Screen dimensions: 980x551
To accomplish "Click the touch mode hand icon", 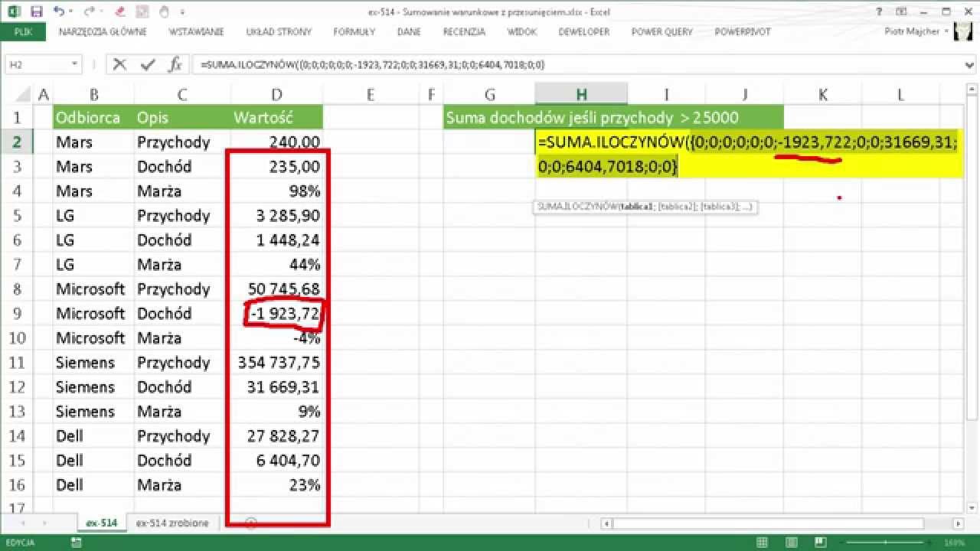I will (x=163, y=12).
